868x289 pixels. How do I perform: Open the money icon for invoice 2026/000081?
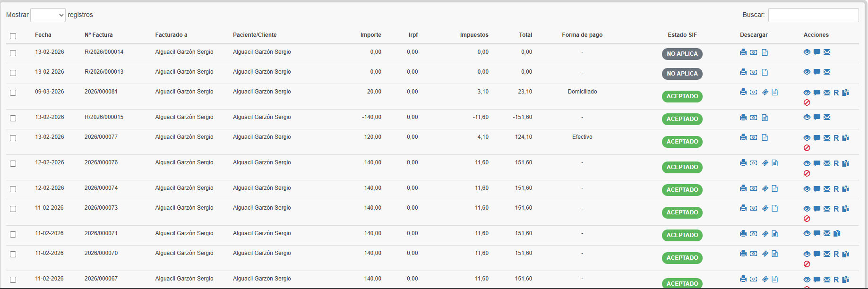(754, 92)
